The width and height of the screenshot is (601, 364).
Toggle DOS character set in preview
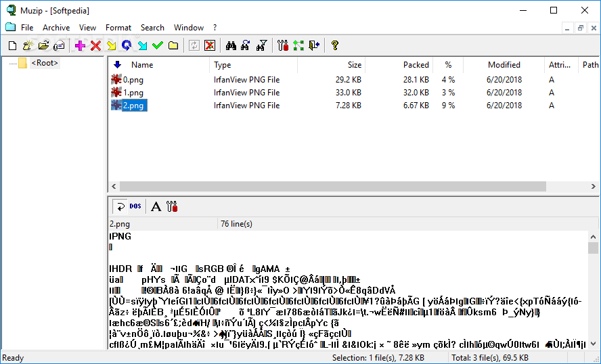pyautogui.click(x=135, y=206)
